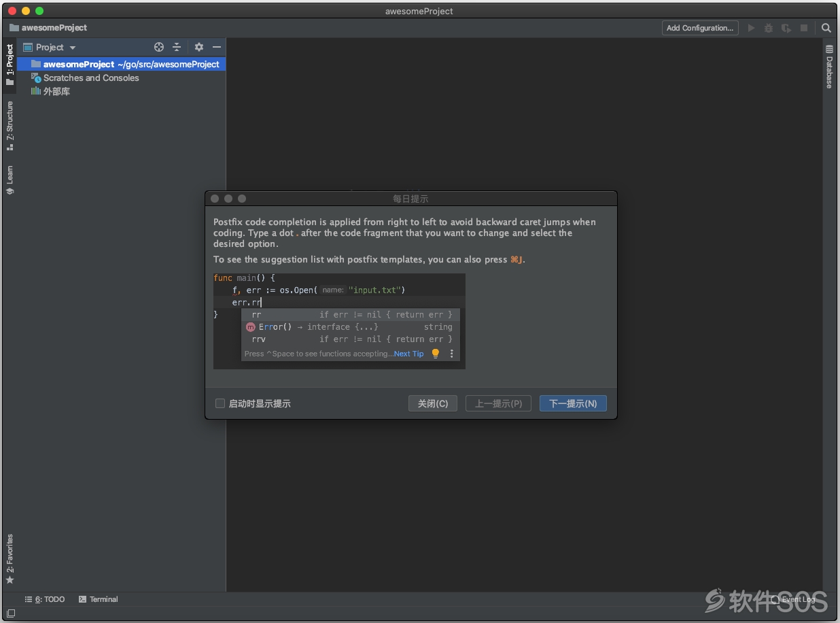
Task: Open the Terminal tool window
Action: [99, 599]
